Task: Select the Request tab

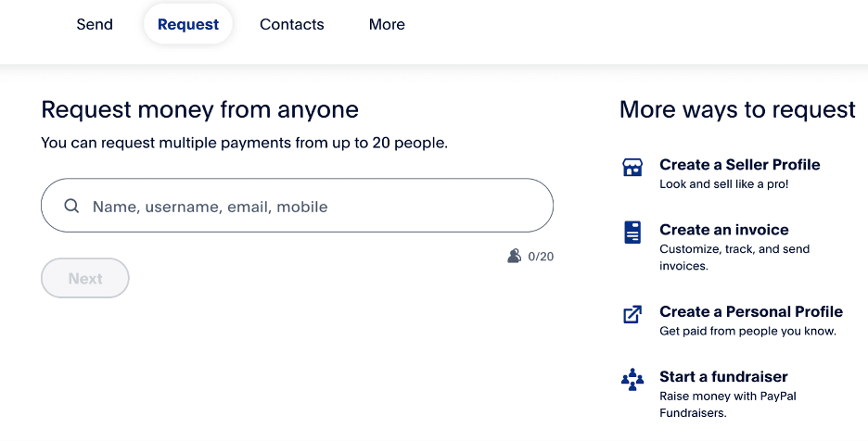Action: click(188, 24)
